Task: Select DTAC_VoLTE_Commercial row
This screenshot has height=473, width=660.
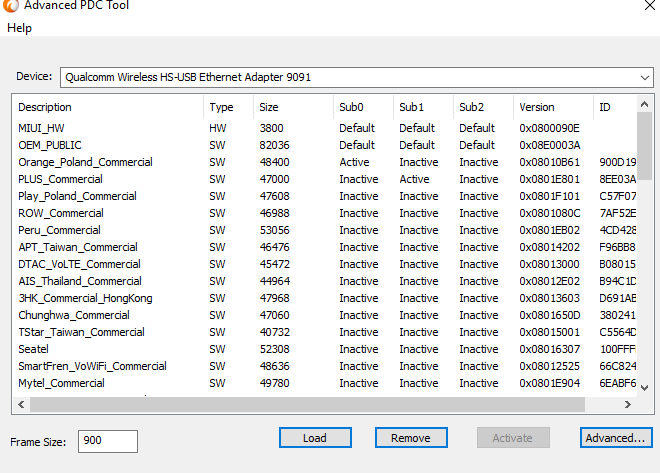Action: point(79,264)
